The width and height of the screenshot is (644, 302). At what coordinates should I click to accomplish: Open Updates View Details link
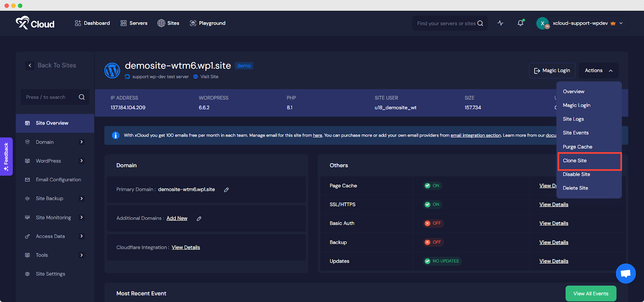554,261
